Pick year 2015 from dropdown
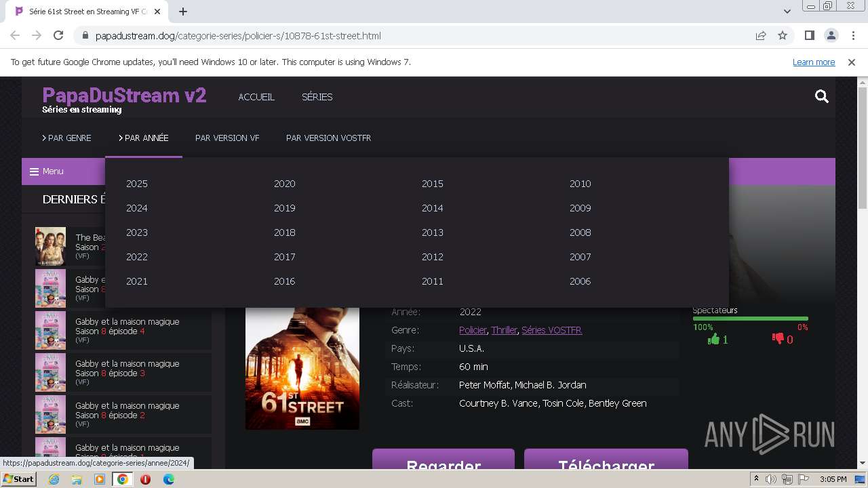 [x=433, y=184]
